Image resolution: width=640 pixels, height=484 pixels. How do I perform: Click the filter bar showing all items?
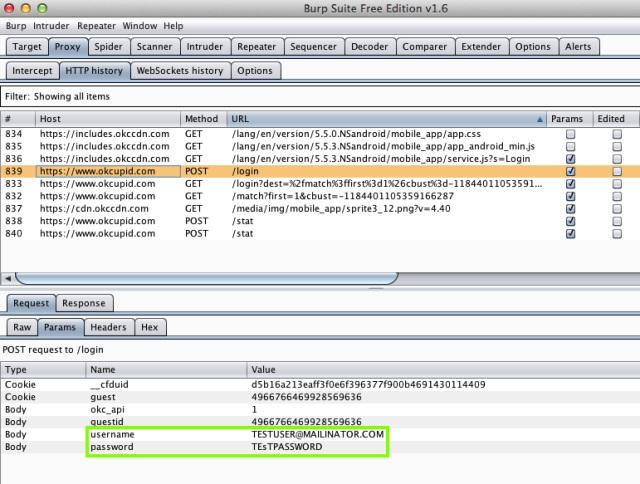[320, 96]
